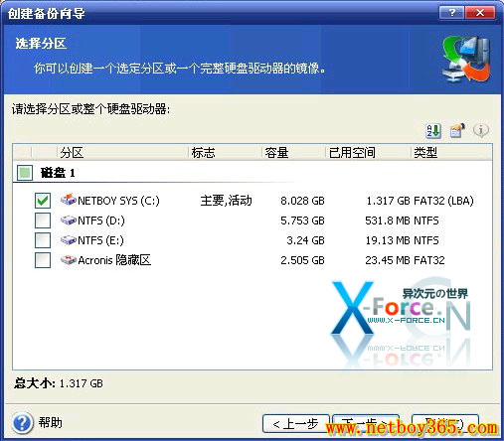Image resolution: width=504 pixels, height=441 pixels.
Task: Click the 帮助 help label
Action: pos(51,423)
